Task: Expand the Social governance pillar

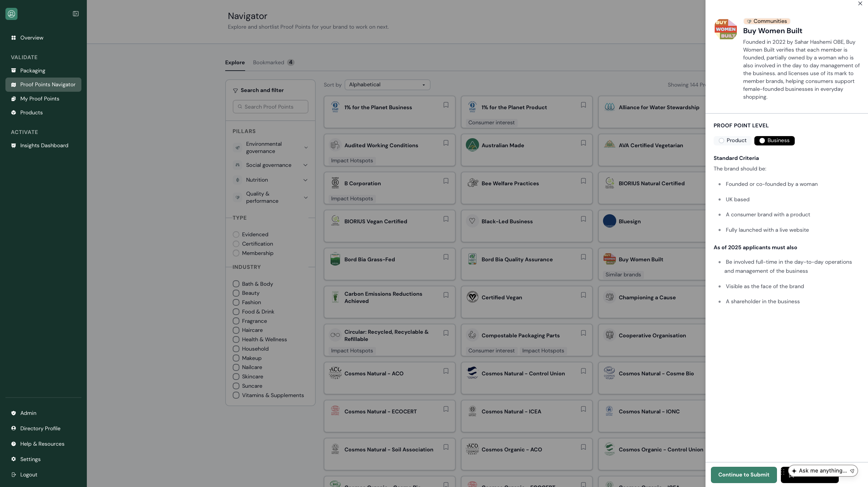Action: coord(305,165)
